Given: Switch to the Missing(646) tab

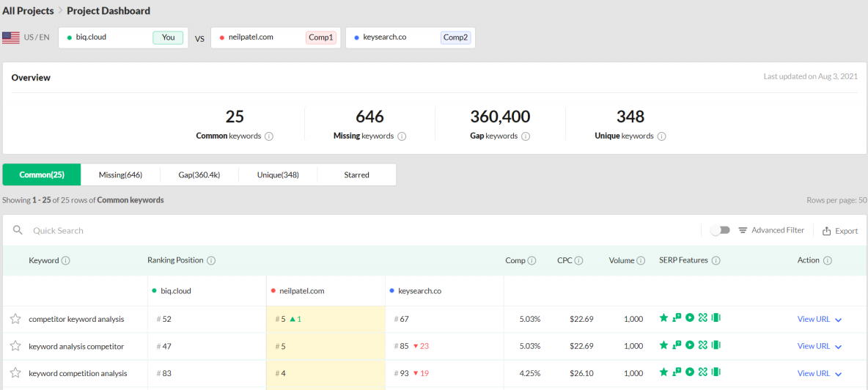Looking at the screenshot, I should point(121,174).
